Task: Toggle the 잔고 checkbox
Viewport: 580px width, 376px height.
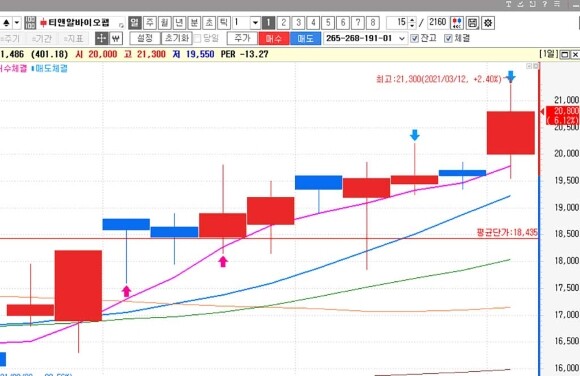Action: [415, 38]
